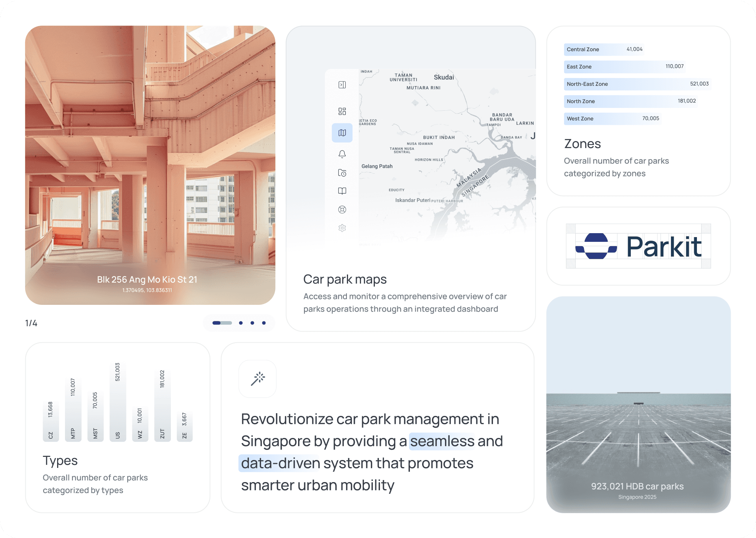
Task: Click the lifebuoy support icon
Action: (342, 210)
